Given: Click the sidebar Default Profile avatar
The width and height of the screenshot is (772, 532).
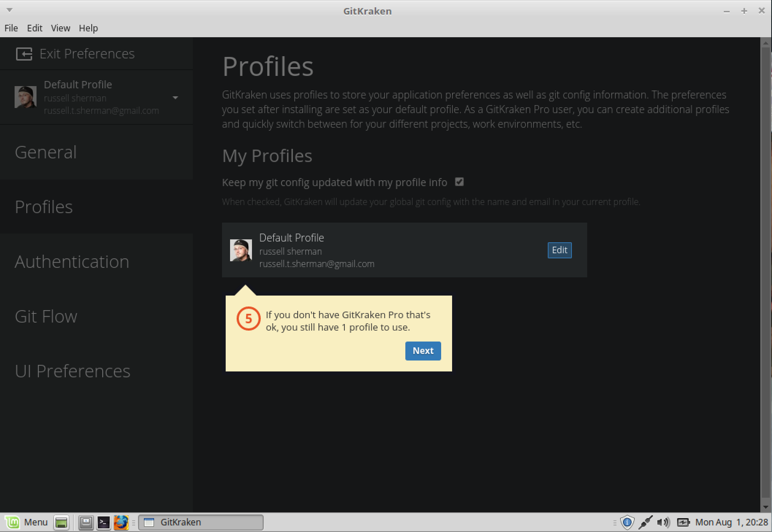Looking at the screenshot, I should 26,97.
